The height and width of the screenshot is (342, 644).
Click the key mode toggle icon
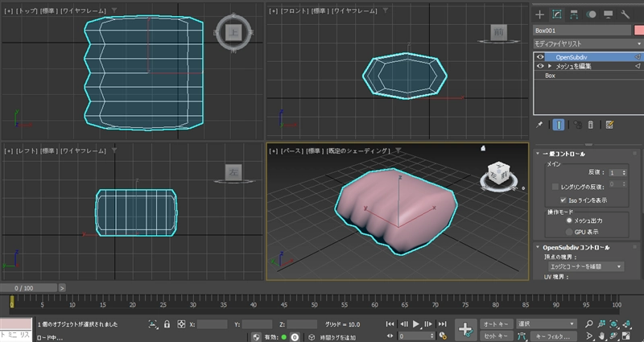(390, 336)
